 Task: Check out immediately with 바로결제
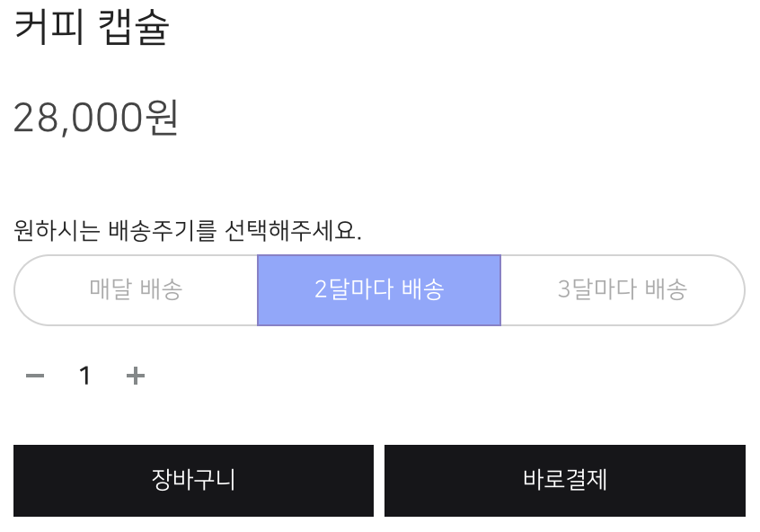[564, 480]
